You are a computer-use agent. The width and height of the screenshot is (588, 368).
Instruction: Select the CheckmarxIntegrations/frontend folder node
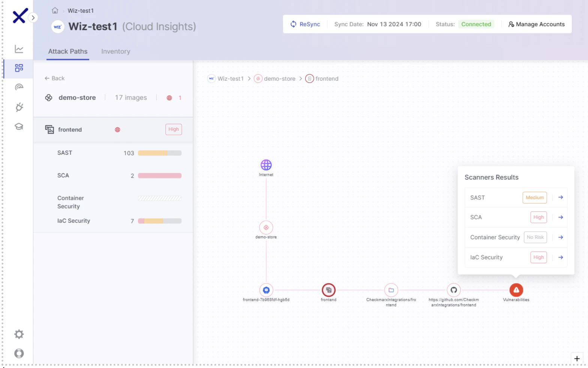click(391, 290)
